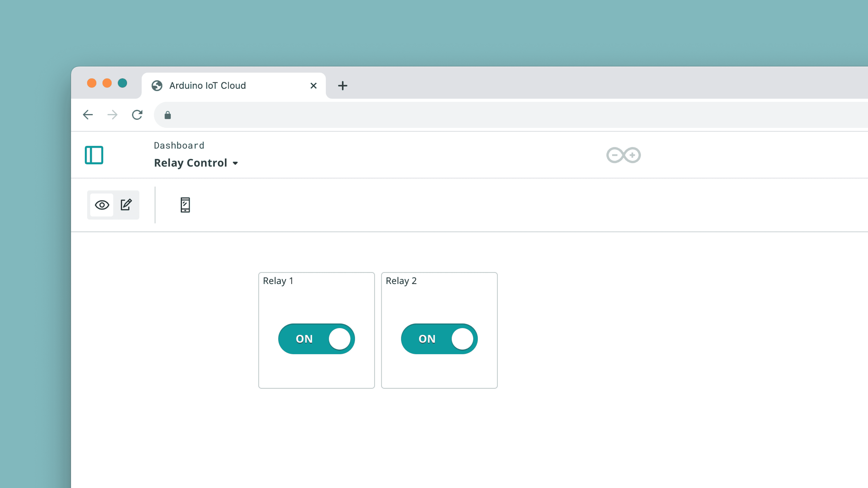Expand the Relay Control dashboard dropdown arrow
Viewport: 868px width, 488px height.
click(x=235, y=163)
